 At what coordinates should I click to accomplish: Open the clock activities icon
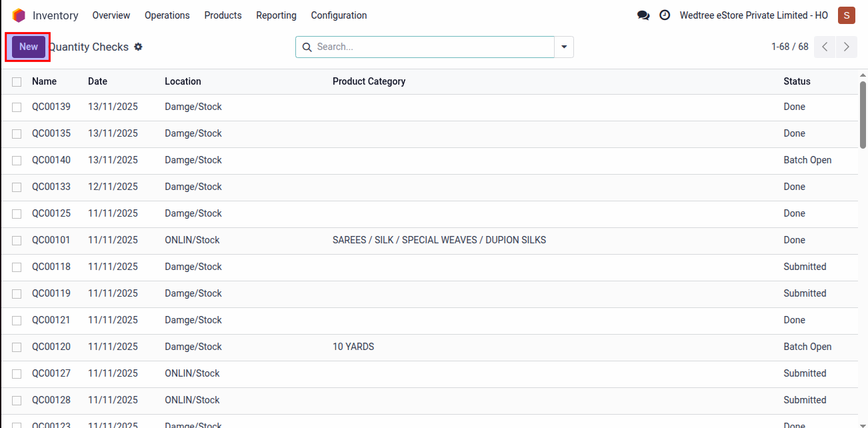click(x=665, y=15)
